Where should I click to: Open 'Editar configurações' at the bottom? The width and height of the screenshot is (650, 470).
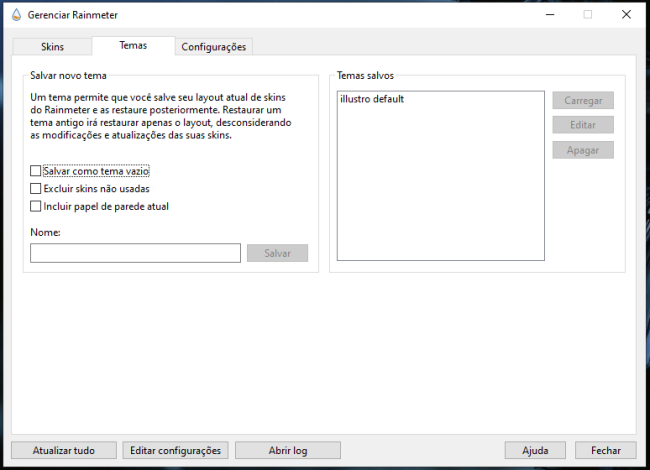click(x=176, y=450)
